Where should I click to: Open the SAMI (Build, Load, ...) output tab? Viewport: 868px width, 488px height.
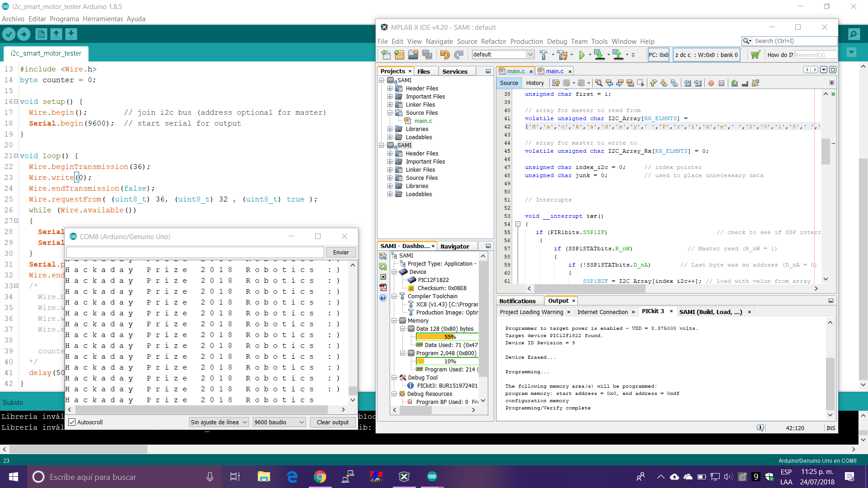tap(711, 312)
